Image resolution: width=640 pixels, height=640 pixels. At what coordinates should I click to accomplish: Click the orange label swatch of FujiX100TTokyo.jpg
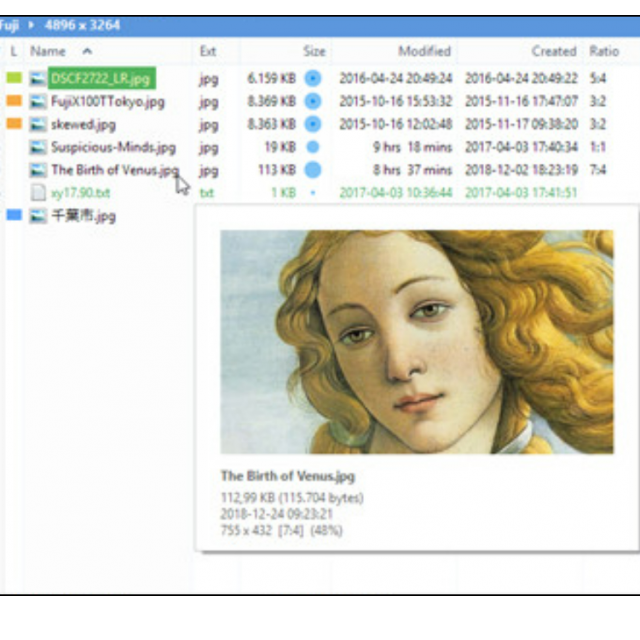(x=14, y=100)
